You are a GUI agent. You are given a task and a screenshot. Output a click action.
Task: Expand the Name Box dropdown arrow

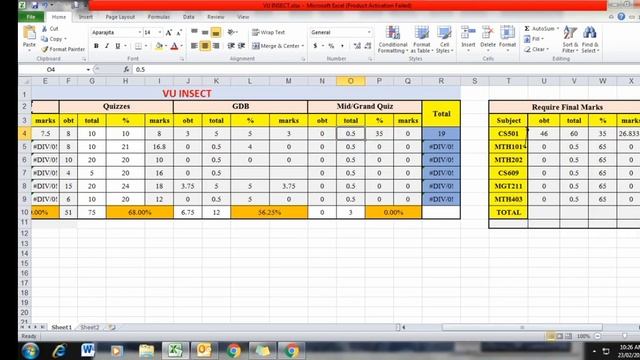point(88,69)
